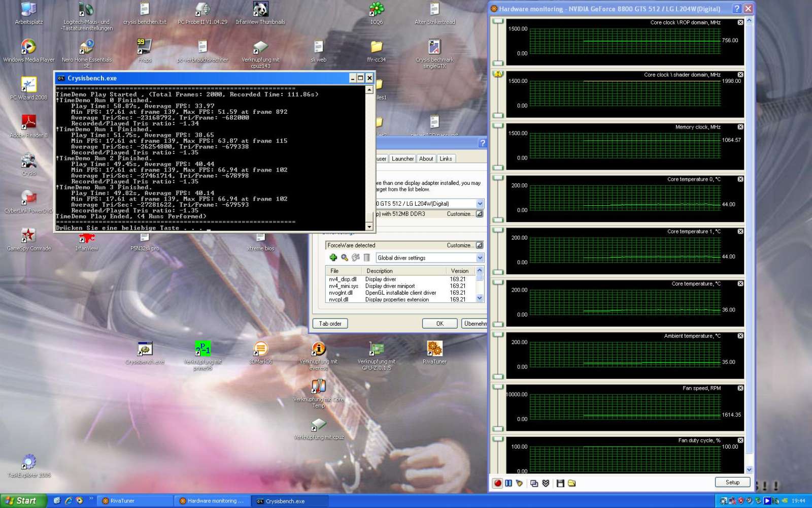
Task: Select the Fraps desktop icon
Action: [x=145, y=51]
